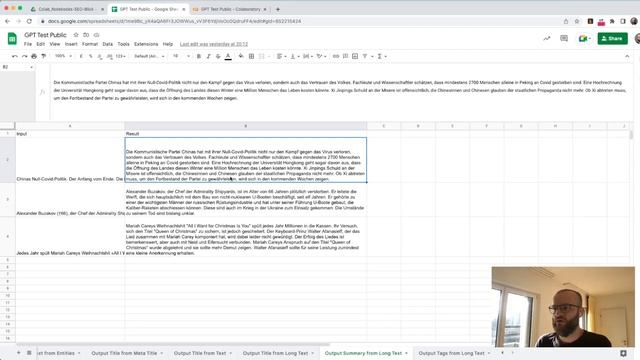Open the Tools menu
This screenshot has width=640, height=360.
click(x=123, y=44)
